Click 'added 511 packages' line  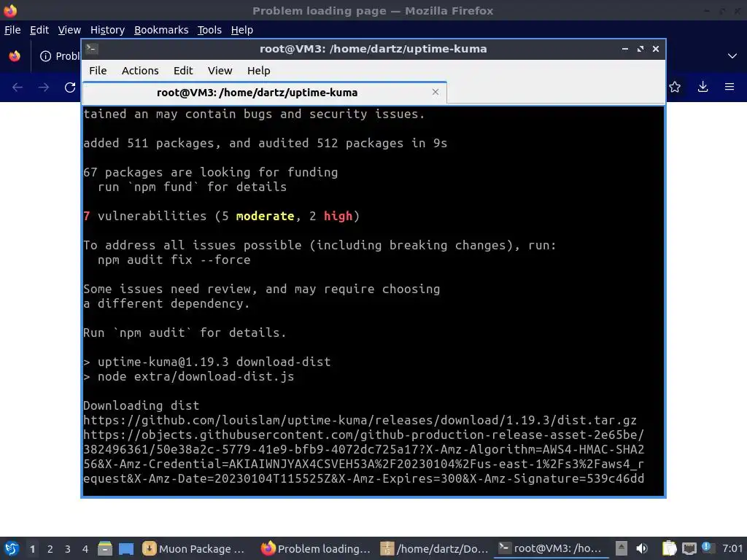(265, 144)
